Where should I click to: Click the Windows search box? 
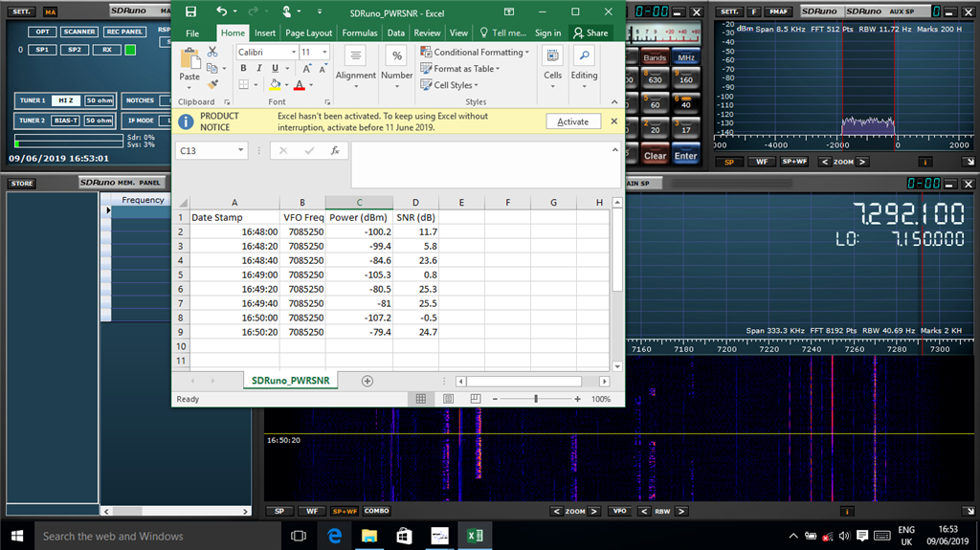click(158, 537)
